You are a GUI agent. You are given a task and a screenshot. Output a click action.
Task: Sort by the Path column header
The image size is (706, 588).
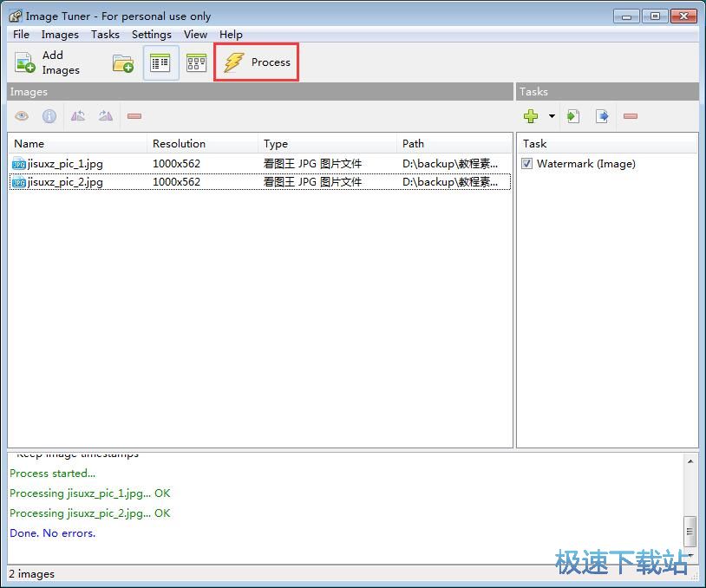point(454,144)
